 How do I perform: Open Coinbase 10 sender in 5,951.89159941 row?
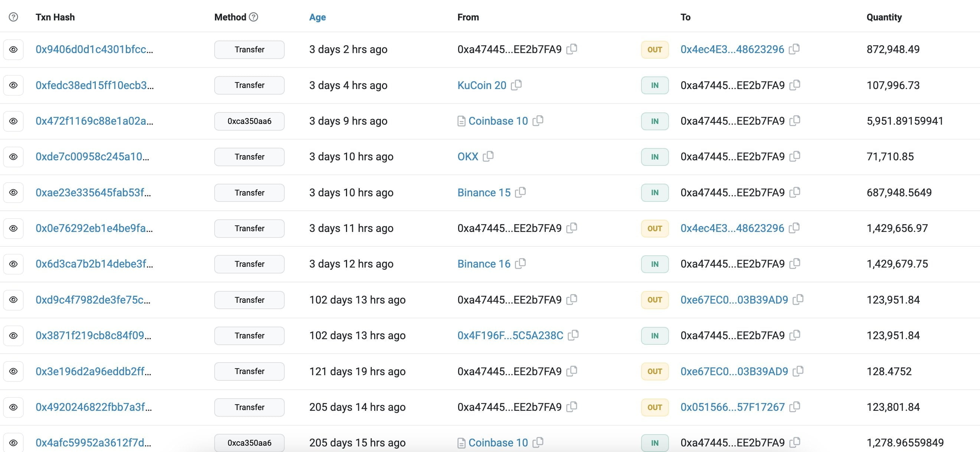[498, 121]
